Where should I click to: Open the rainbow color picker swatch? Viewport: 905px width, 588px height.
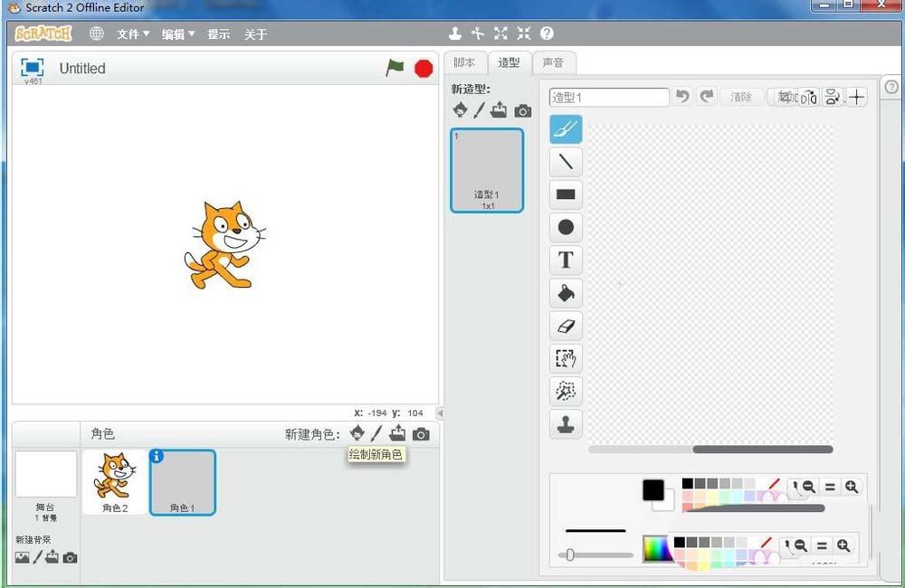658,548
